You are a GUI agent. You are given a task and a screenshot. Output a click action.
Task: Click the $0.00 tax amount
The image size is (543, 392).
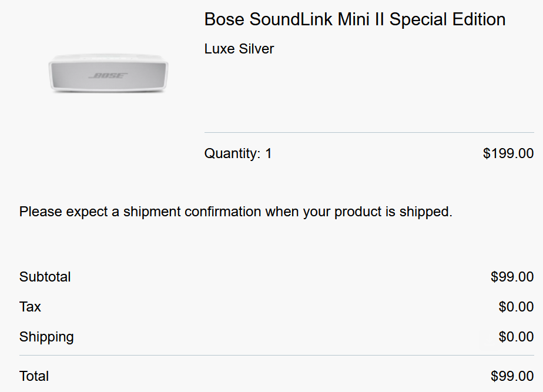pyautogui.click(x=516, y=307)
